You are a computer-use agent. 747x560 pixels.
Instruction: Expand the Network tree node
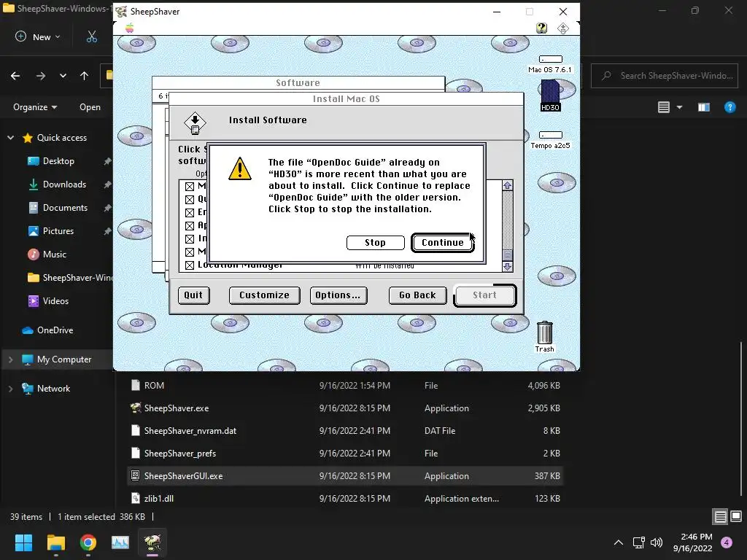10,389
